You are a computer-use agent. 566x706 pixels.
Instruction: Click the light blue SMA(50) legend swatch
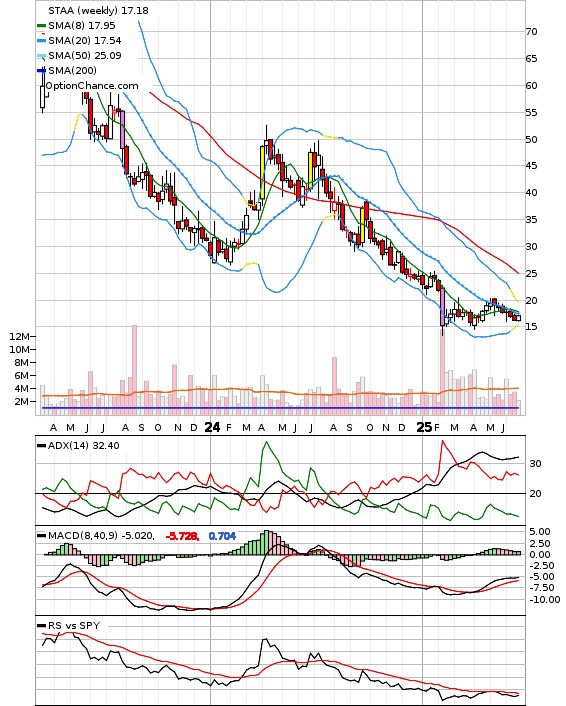(x=41, y=56)
